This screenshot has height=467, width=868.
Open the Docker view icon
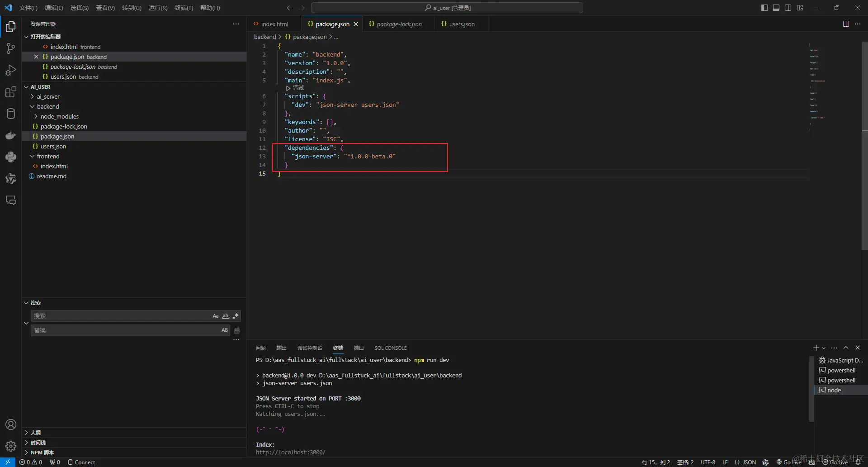point(11,135)
